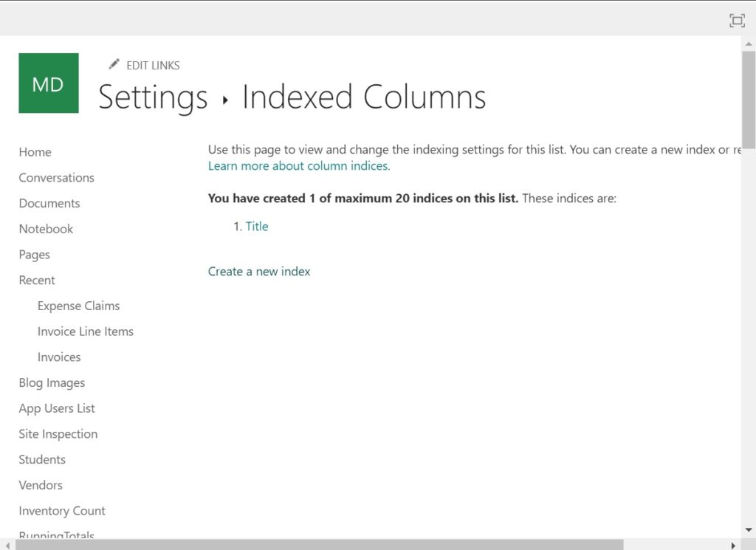The height and width of the screenshot is (550, 756).
Task: Click the full screen icon at top right
Action: point(736,20)
